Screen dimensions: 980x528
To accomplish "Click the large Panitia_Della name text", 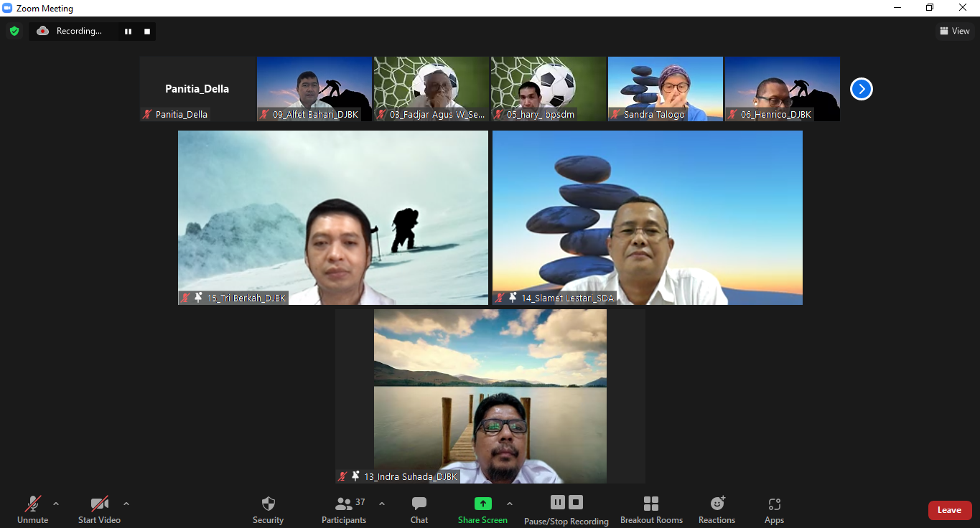I will pyautogui.click(x=197, y=89).
